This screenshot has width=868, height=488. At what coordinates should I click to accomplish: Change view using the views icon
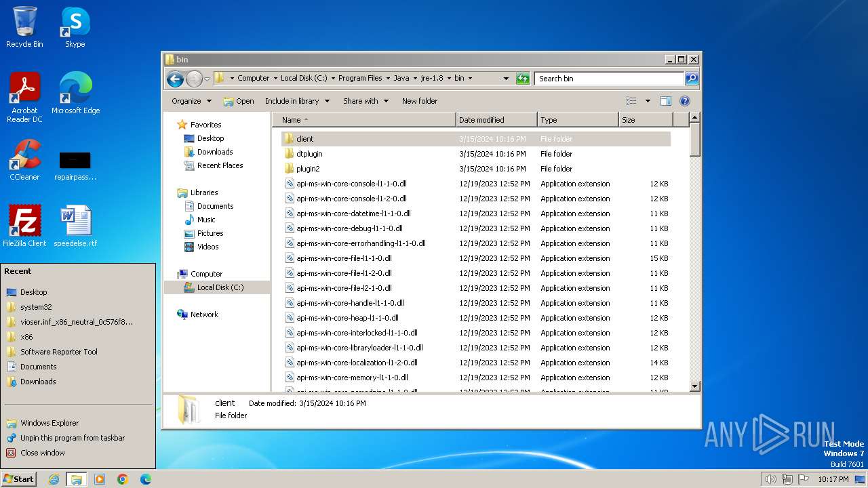pos(631,101)
